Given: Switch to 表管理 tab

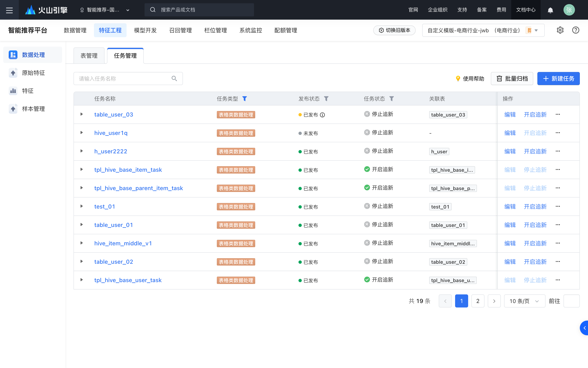Looking at the screenshot, I should click(x=89, y=56).
